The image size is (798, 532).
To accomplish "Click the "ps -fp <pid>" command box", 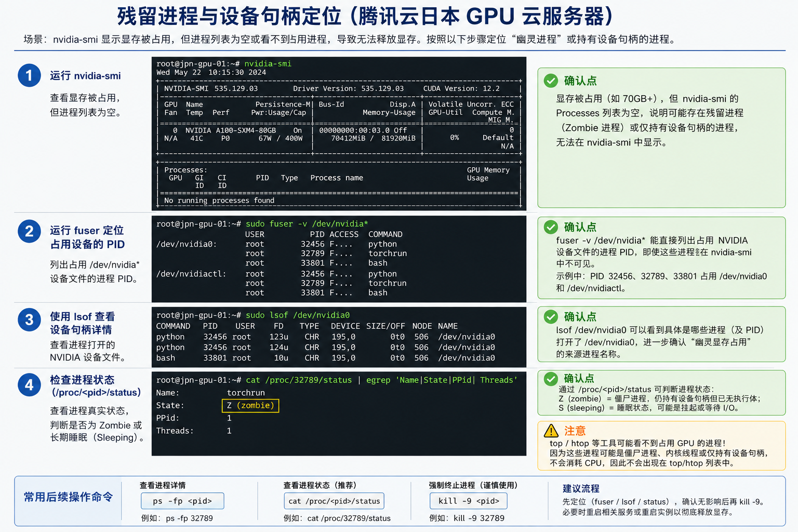I will coord(182,501).
